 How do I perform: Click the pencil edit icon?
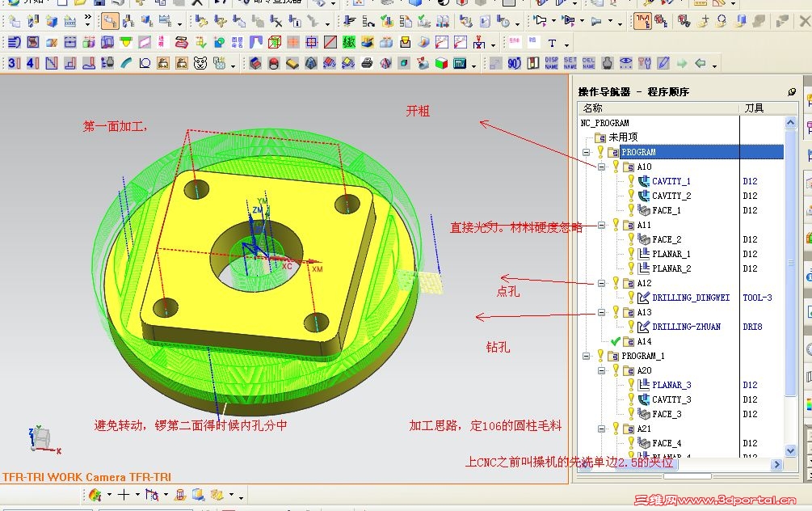coord(663,63)
